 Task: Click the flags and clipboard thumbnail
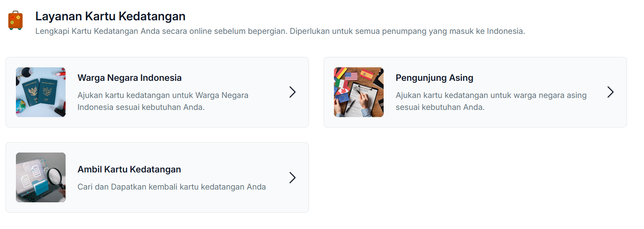(359, 92)
